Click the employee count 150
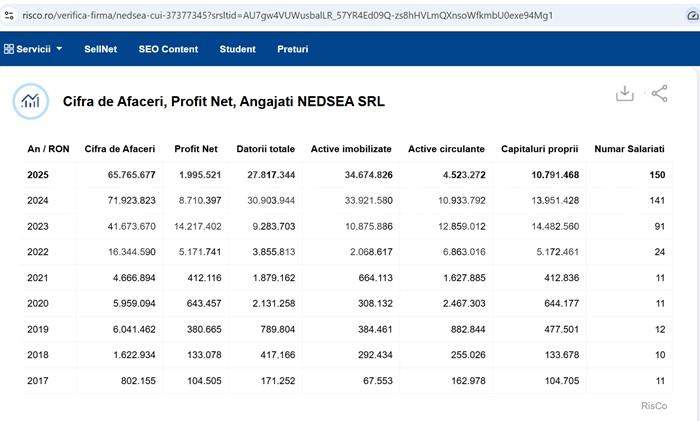This screenshot has height=421, width=700. 658,175
